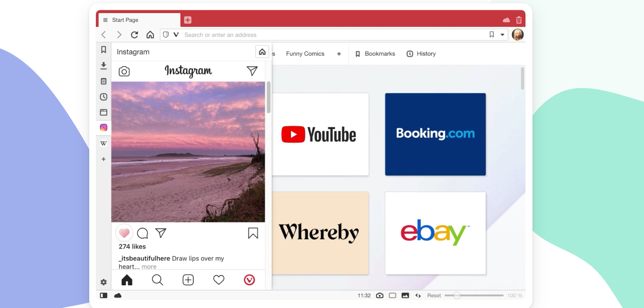Image resolution: width=644 pixels, height=308 pixels.
Task: Open the Downloads side panel
Action: click(103, 65)
